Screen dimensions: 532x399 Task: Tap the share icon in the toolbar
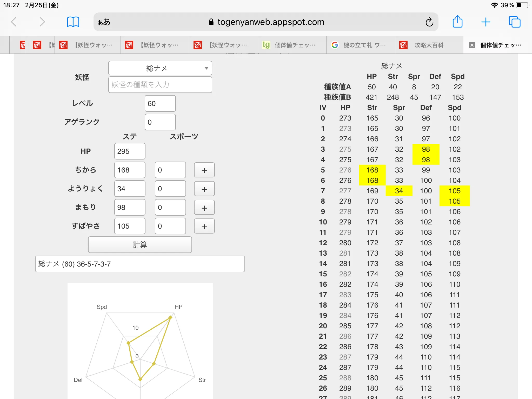(457, 22)
